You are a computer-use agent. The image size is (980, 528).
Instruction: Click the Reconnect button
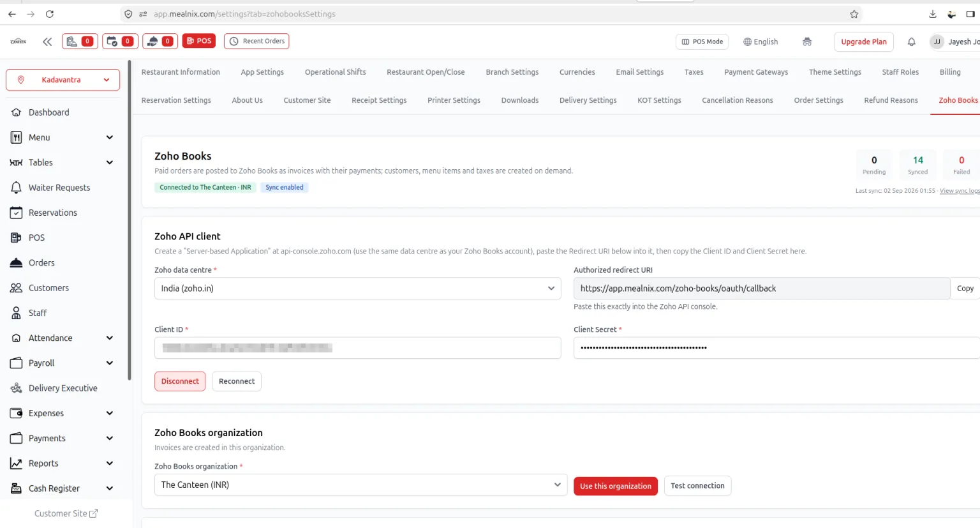237,381
